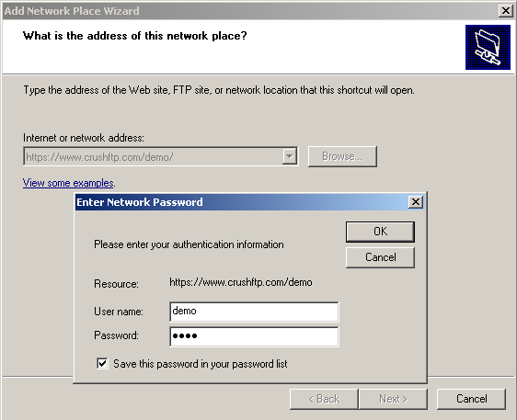Expand the network address dropdown arrow
The height and width of the screenshot is (420, 517).
point(289,156)
